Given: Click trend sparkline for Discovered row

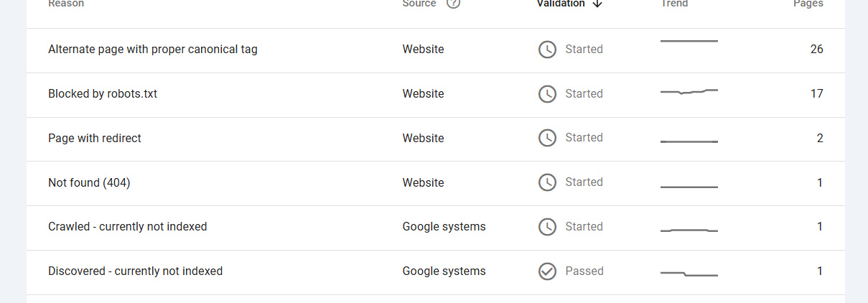Looking at the screenshot, I should [689, 274].
